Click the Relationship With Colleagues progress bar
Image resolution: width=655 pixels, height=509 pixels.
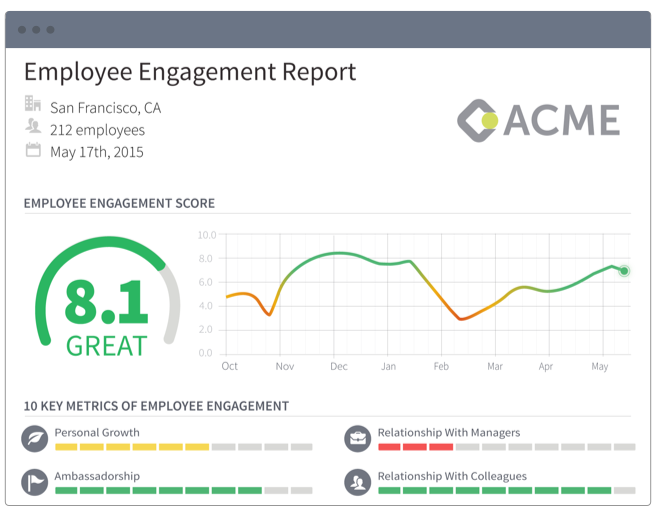pyautogui.click(x=507, y=491)
